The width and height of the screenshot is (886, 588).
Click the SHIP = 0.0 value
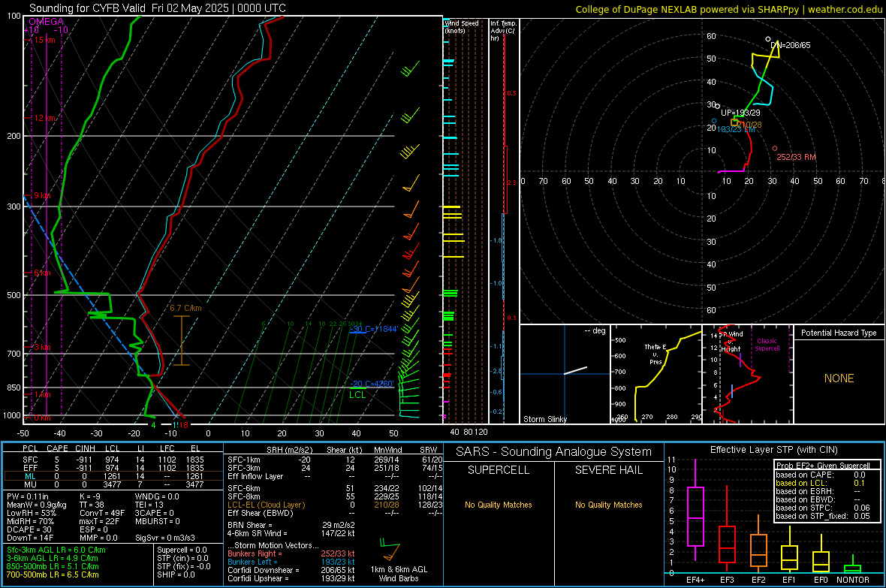point(176,574)
